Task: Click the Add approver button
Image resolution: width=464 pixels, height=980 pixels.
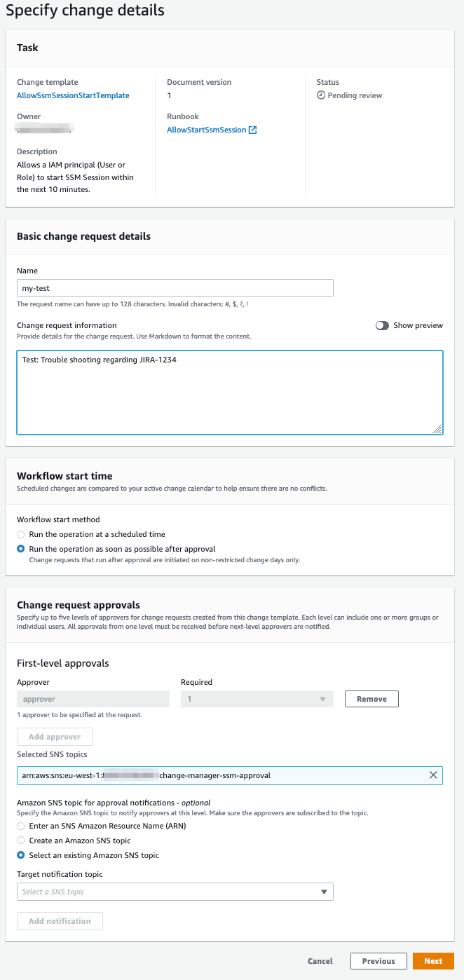Action: 54,736
